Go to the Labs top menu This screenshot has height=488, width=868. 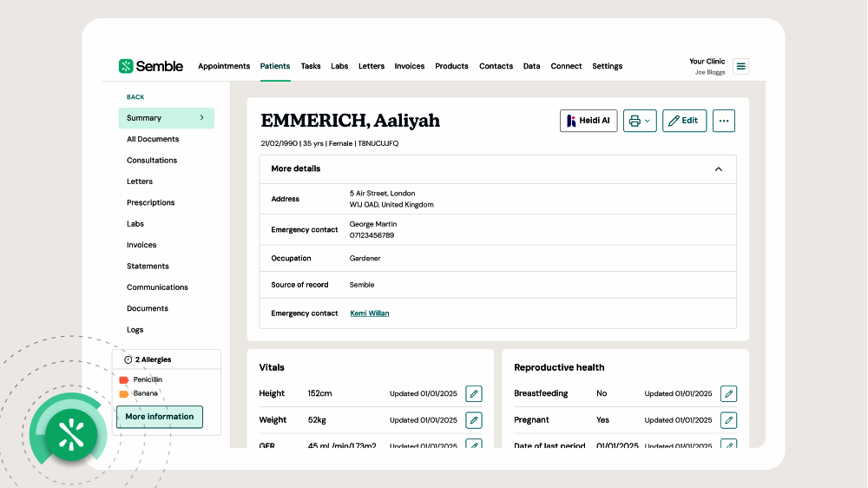(339, 66)
